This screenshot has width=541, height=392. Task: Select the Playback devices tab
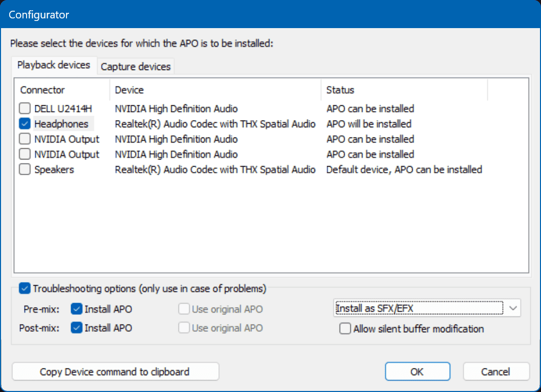pos(54,65)
